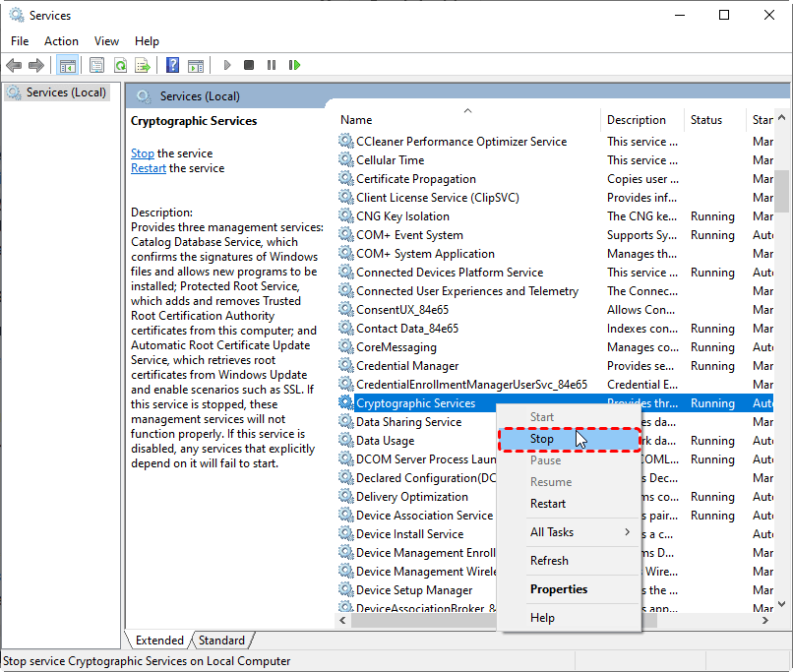793x672 pixels.
Task: Click the Restart Service toolbar icon
Action: point(294,65)
